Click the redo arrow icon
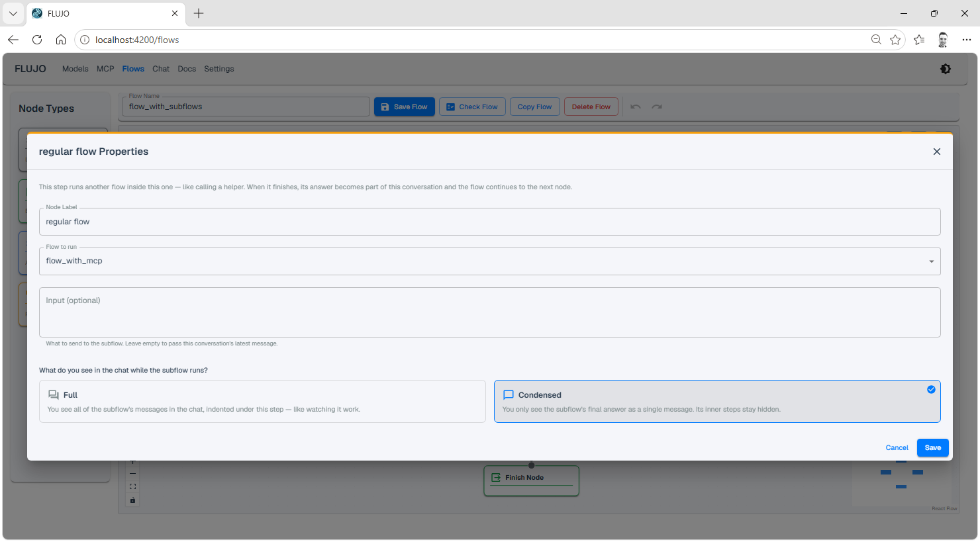Image resolution: width=980 pixels, height=542 pixels. coord(657,107)
